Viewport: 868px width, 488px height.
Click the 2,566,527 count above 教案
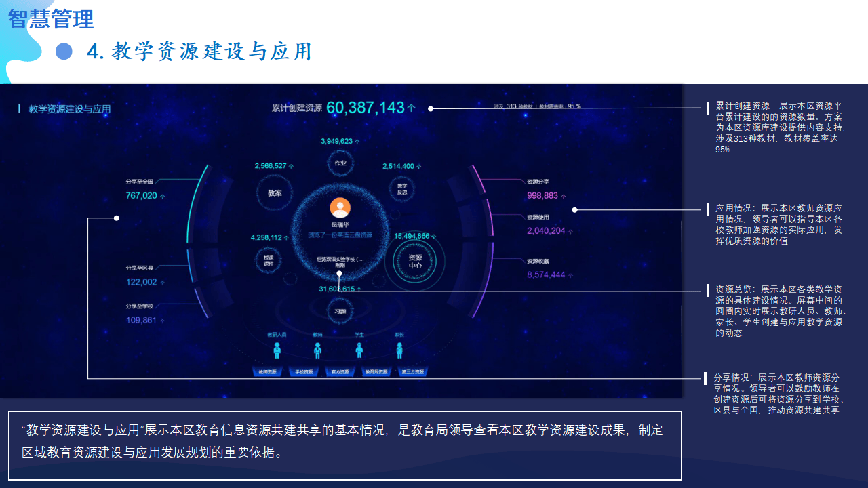[271, 165]
